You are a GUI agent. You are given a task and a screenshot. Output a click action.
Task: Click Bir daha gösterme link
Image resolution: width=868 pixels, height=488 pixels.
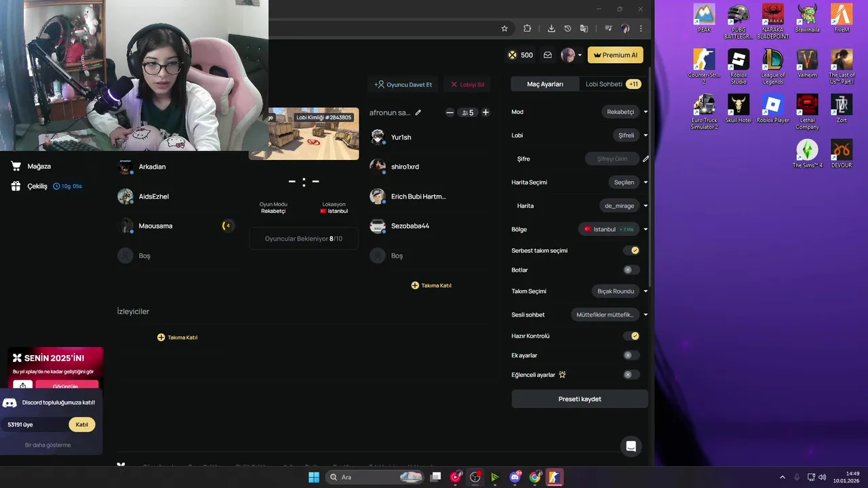47,445
